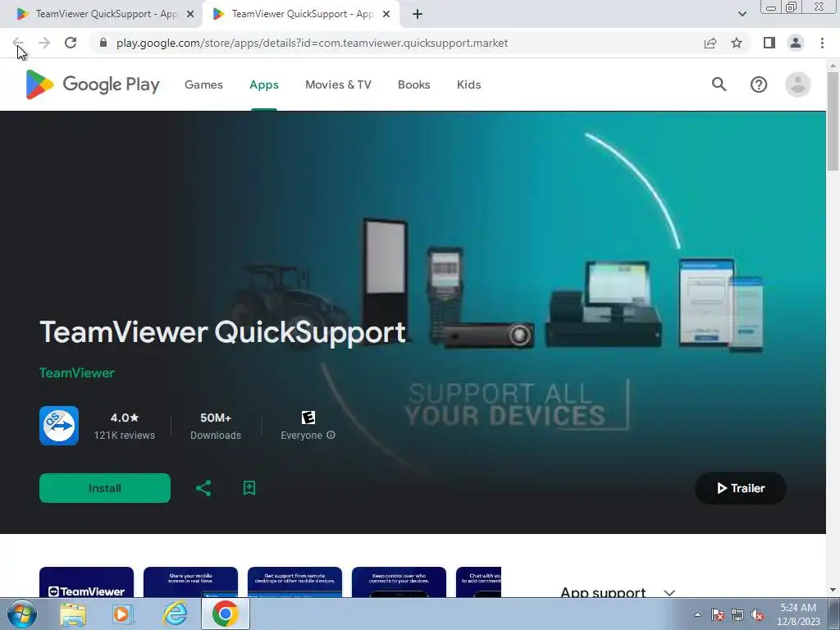Screen dimensions: 840x630
Task: Play the app Trailer
Action: (741, 488)
